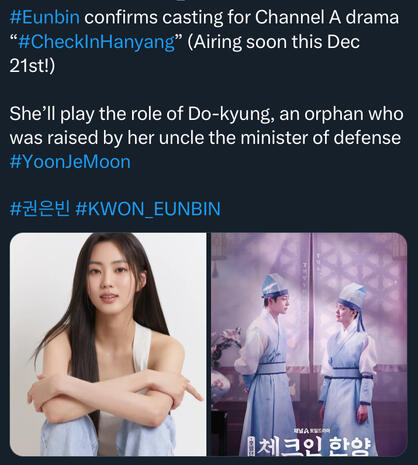View the Check In Hanyang drama poster

pos(309,344)
